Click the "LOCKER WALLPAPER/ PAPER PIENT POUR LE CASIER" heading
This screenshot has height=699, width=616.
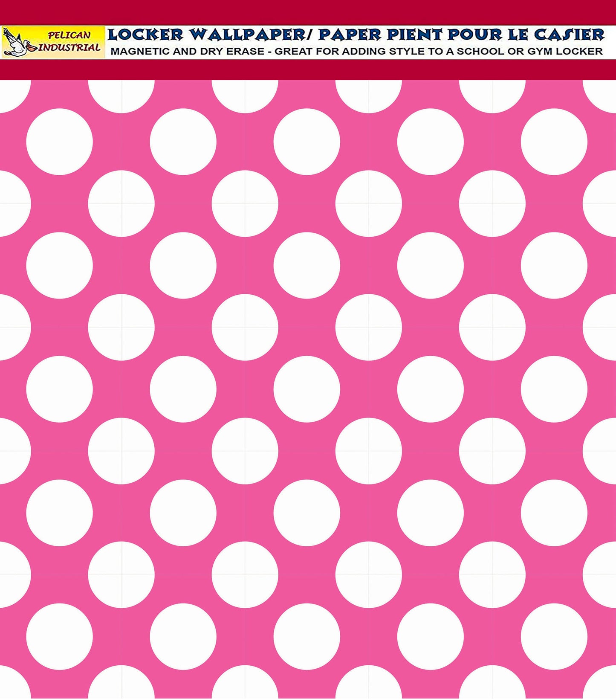(356, 35)
